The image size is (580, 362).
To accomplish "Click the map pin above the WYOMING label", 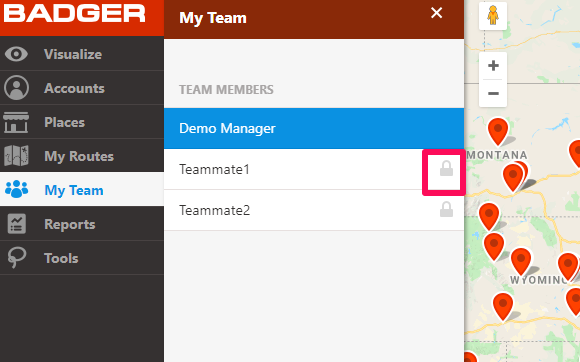I will (x=521, y=262).
